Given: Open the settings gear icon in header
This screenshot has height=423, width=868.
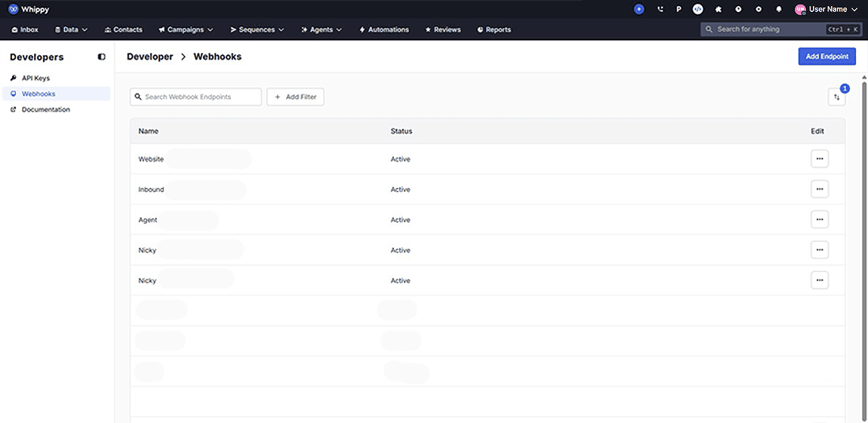Looking at the screenshot, I should coord(759,9).
